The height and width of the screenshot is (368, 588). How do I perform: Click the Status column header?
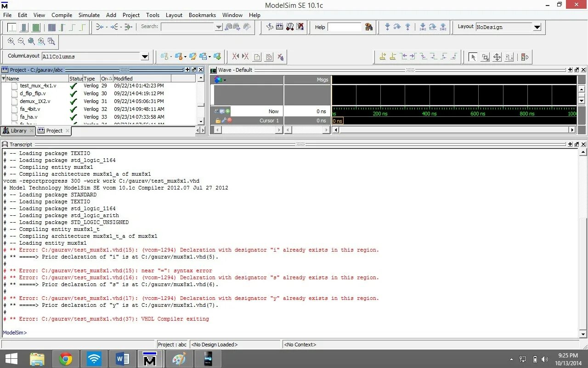76,79
